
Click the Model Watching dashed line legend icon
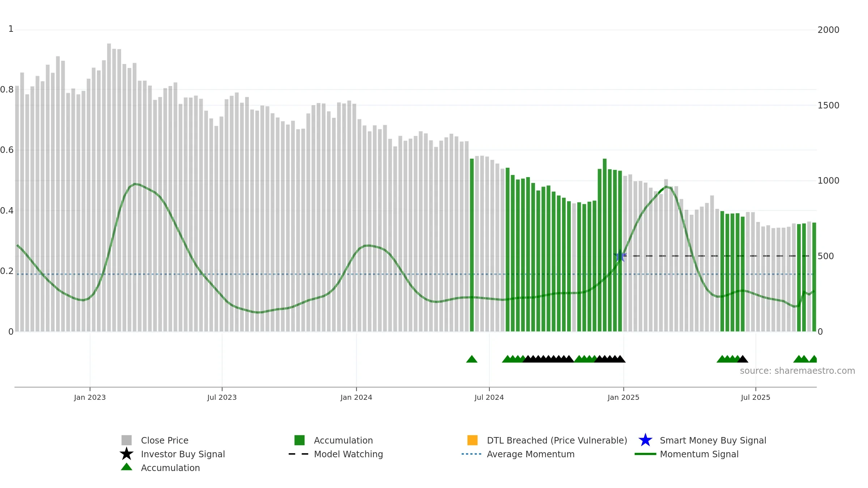point(299,454)
